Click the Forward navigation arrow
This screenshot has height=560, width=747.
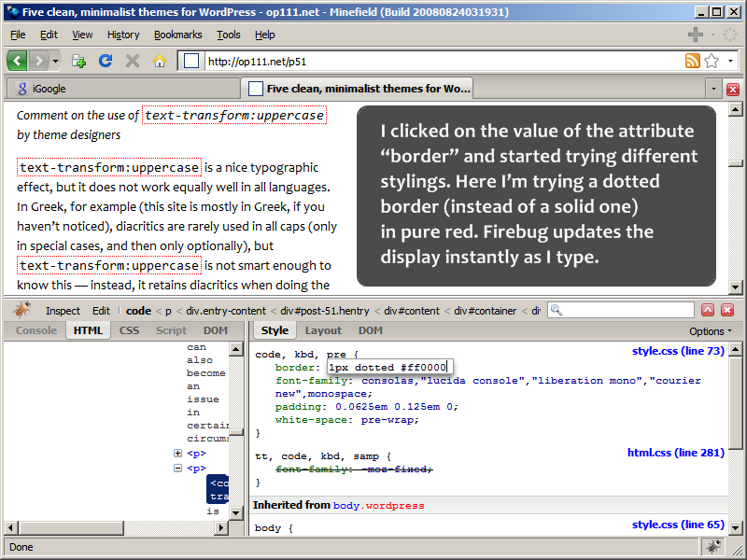(x=38, y=61)
